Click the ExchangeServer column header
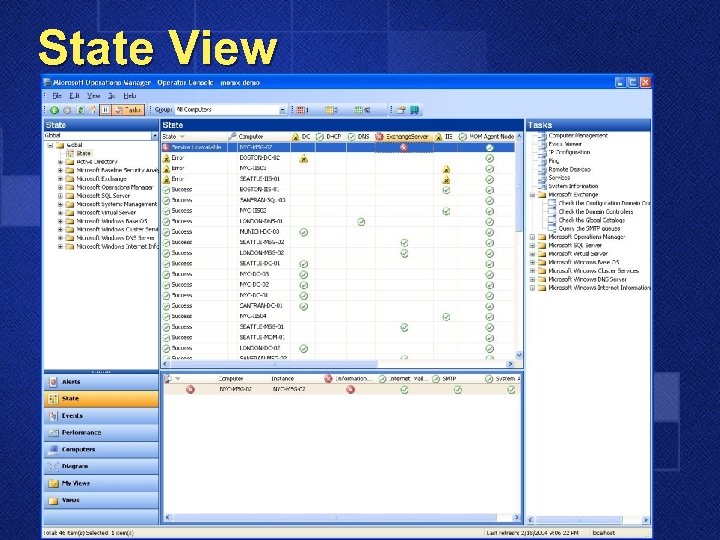The image size is (720, 540). click(404, 137)
